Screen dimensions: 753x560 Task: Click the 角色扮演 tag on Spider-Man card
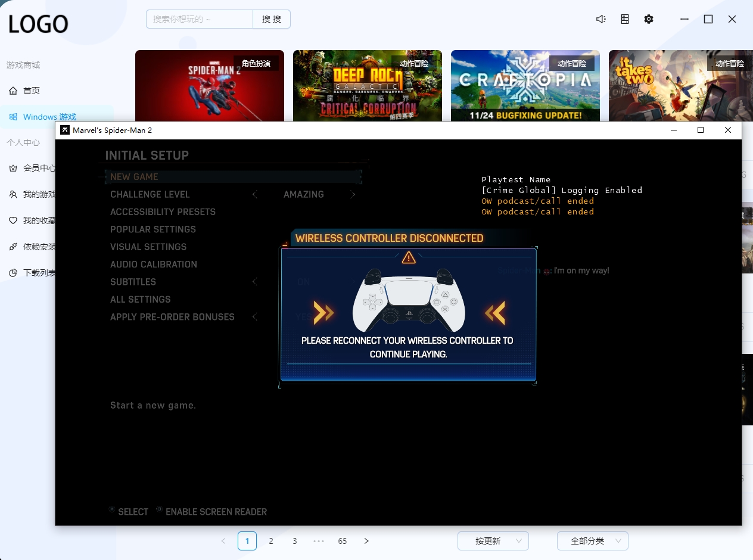[256, 63]
